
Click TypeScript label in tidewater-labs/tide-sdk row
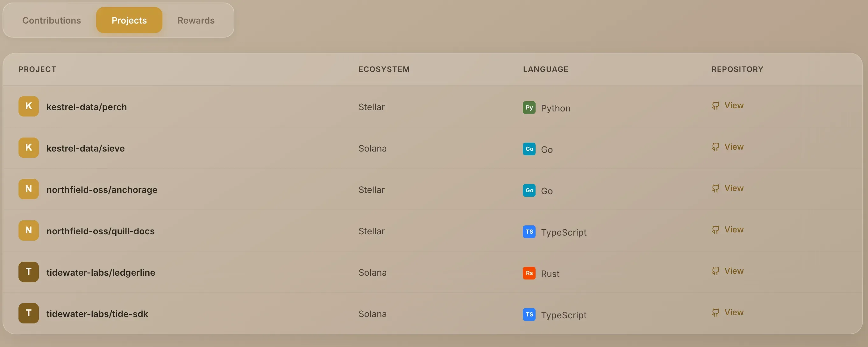click(x=564, y=315)
